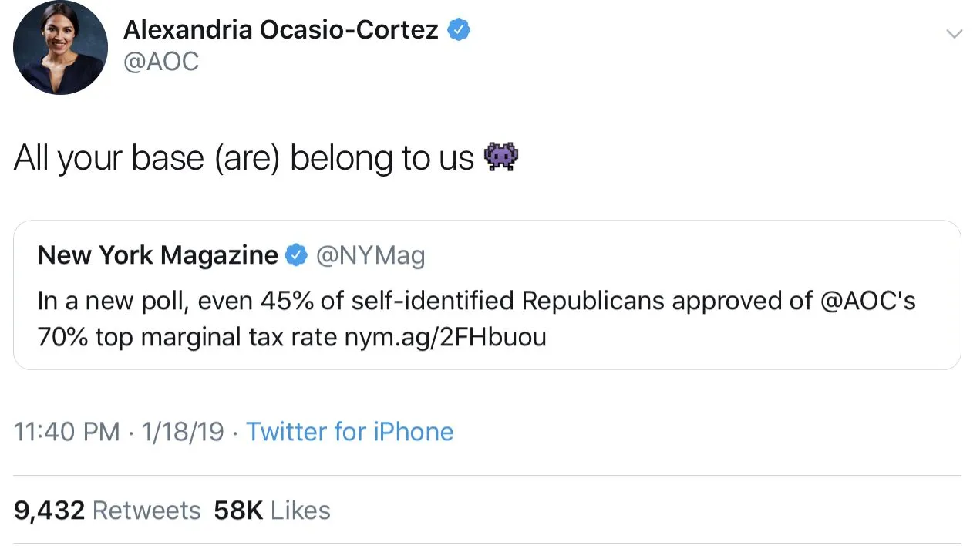Click the 11:40 PM timestamp
980x546 pixels.
pyautogui.click(x=67, y=431)
